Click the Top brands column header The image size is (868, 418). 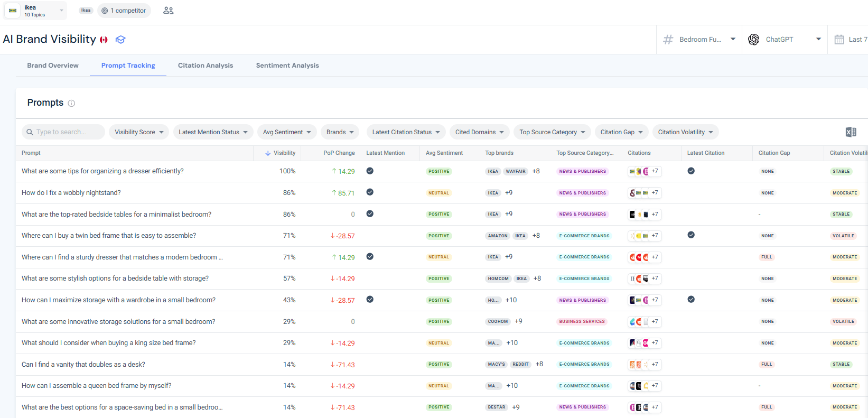(499, 153)
